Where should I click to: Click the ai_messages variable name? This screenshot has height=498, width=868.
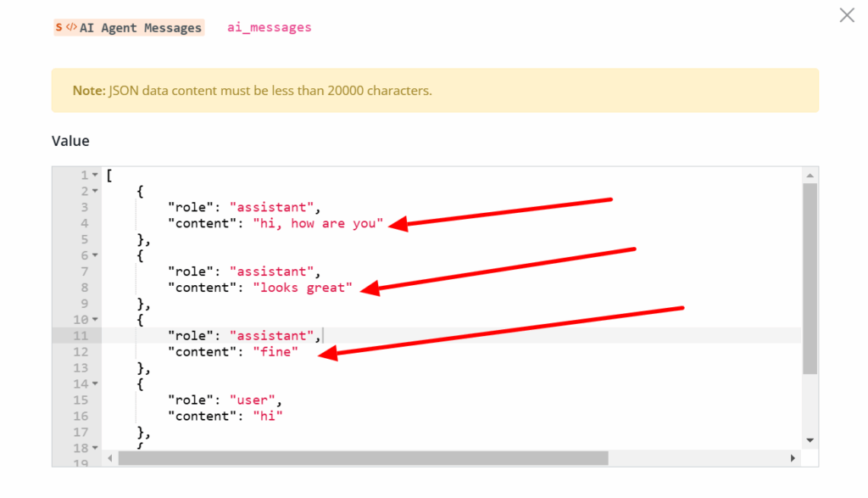pyautogui.click(x=269, y=27)
